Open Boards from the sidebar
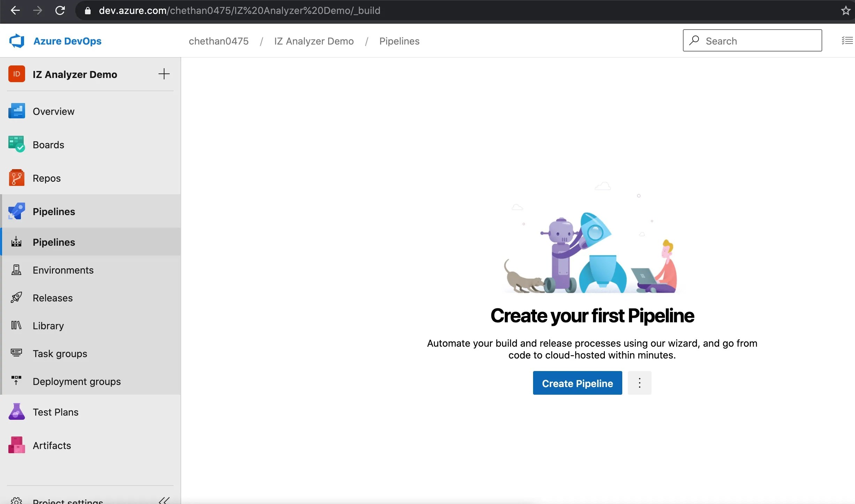 [48, 145]
